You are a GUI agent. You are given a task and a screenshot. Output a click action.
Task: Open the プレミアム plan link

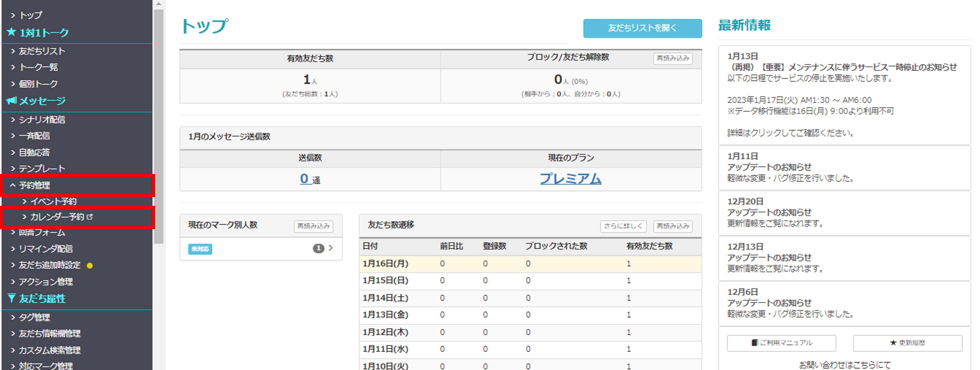pos(571,178)
